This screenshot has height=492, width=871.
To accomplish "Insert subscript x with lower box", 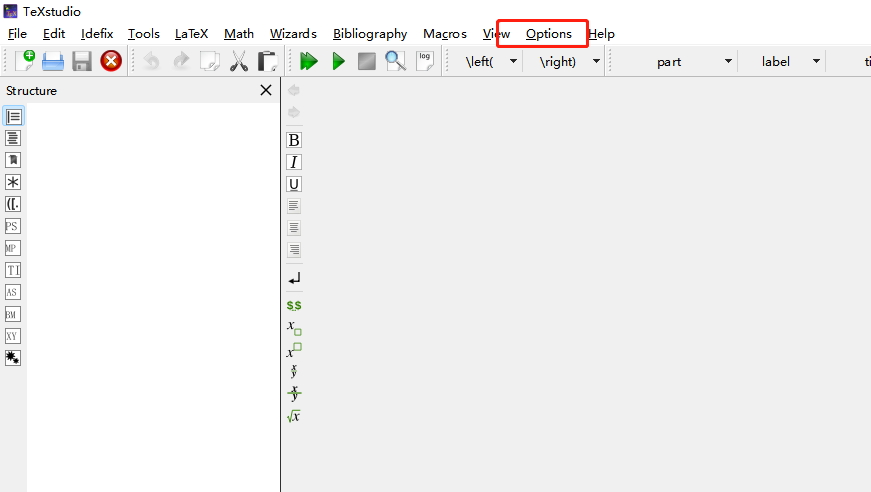I will [x=294, y=328].
